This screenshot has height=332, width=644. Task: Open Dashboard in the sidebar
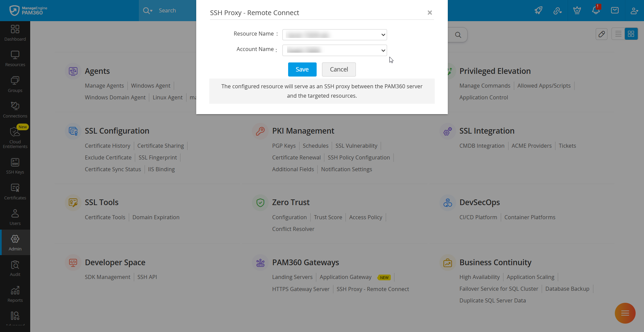15,33
